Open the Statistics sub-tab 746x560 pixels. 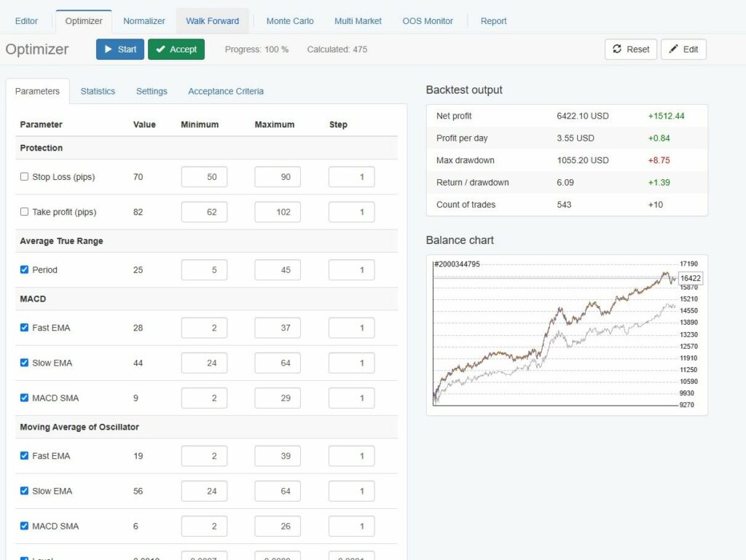click(x=98, y=91)
